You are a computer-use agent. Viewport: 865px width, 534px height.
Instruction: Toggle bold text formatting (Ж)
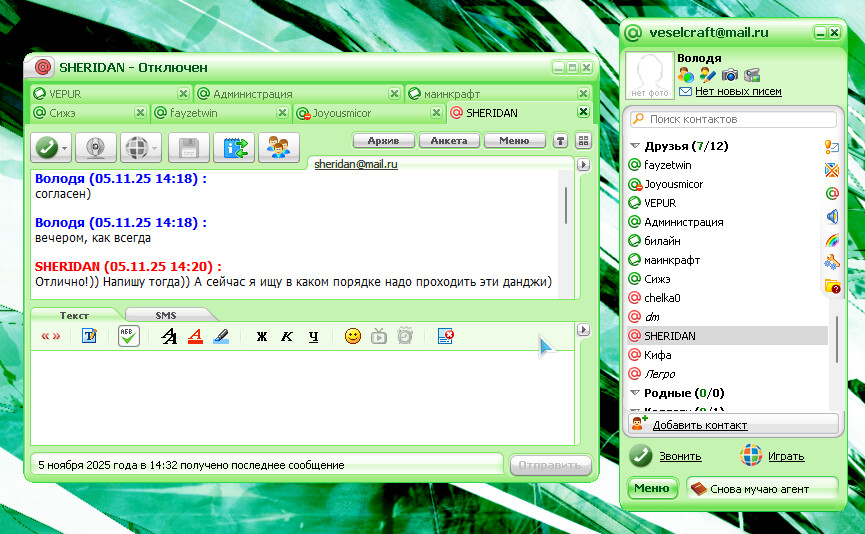[x=262, y=336]
